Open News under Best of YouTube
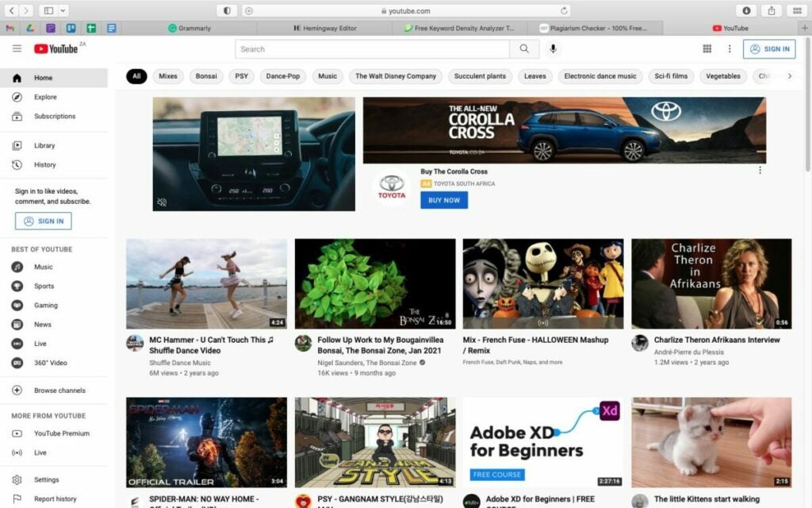The width and height of the screenshot is (812, 508). (x=54, y=325)
